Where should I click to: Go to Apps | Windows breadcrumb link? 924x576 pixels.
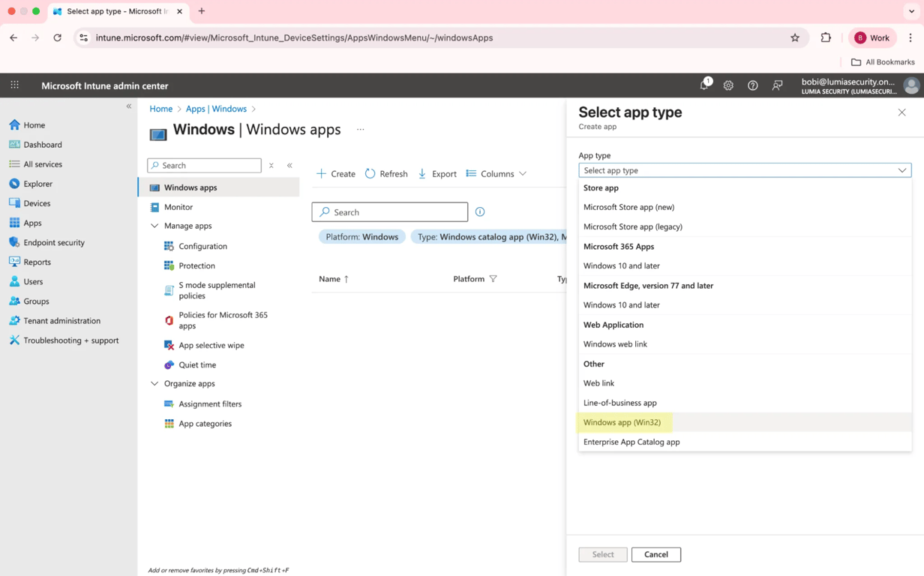tap(216, 109)
